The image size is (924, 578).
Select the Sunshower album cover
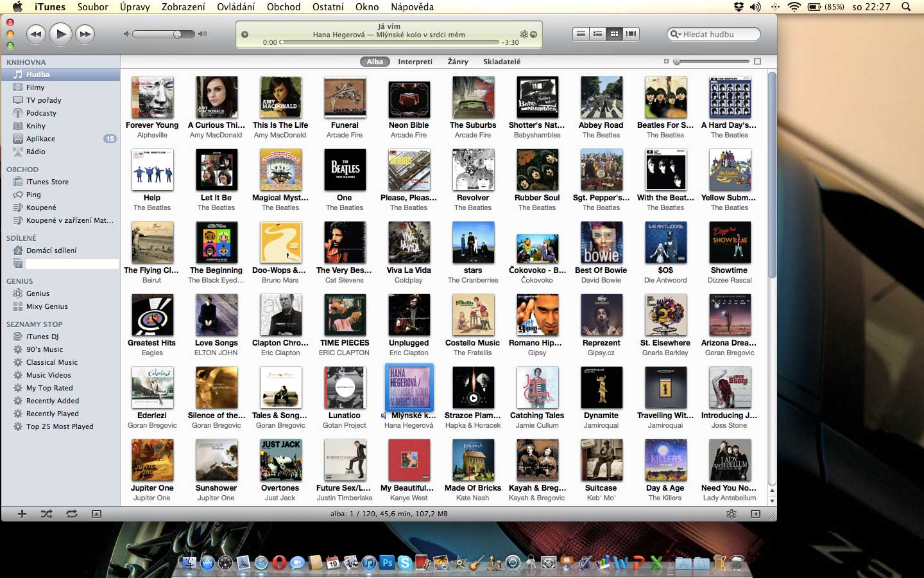coord(216,460)
